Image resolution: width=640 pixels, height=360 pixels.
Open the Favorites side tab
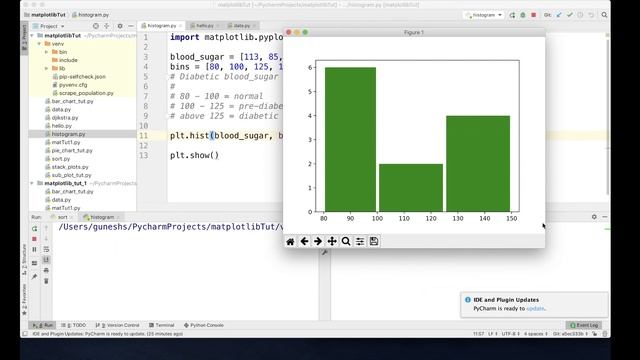24,299
